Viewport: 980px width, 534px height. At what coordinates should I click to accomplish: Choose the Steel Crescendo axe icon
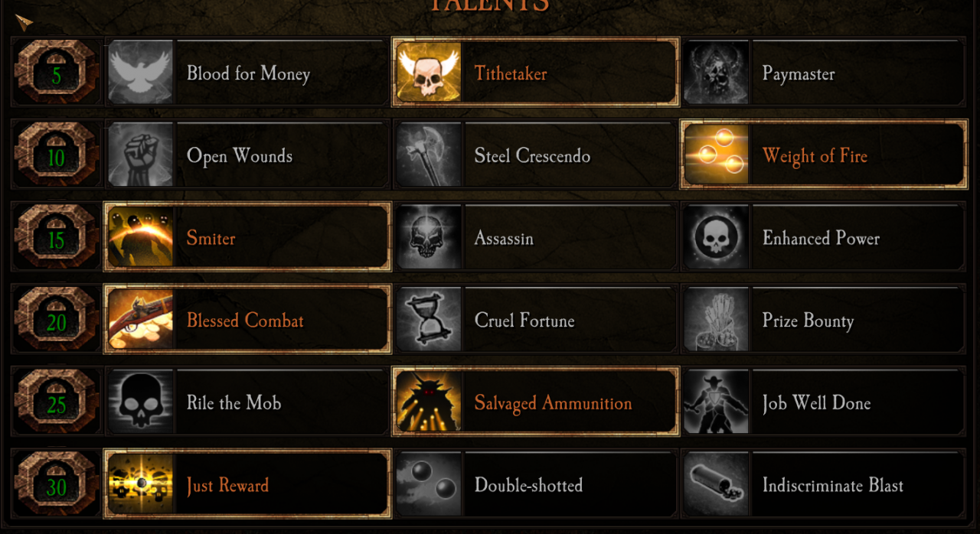(x=429, y=155)
